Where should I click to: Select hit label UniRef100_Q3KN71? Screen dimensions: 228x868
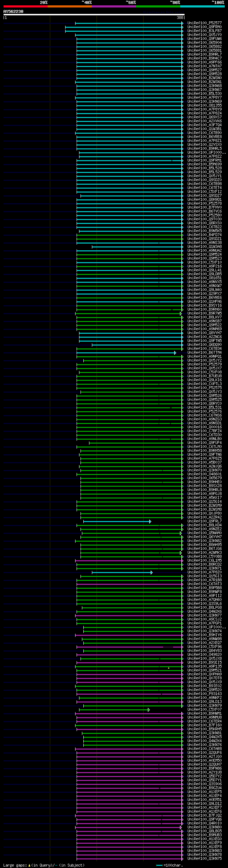click(204, 568)
